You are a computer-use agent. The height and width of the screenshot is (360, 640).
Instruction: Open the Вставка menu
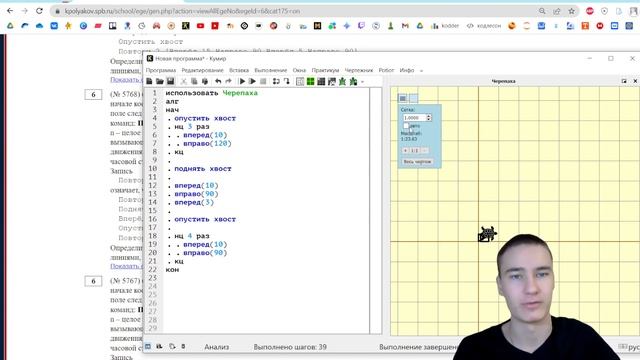[x=239, y=70]
